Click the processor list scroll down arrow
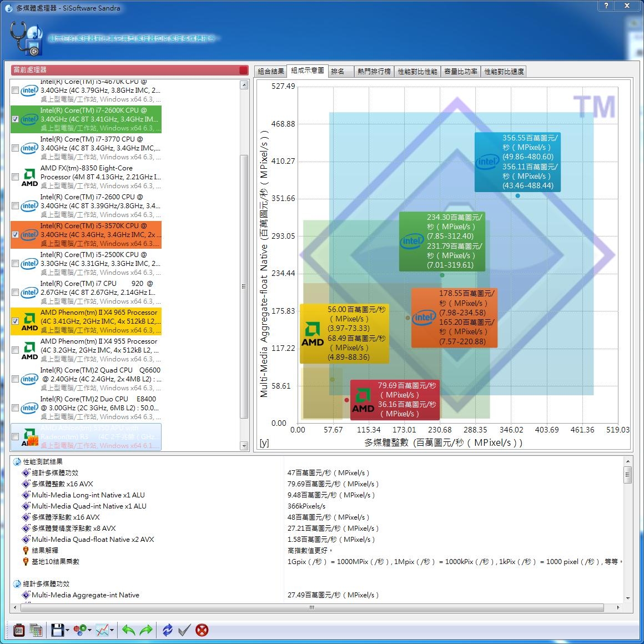644x644 pixels. click(244, 446)
